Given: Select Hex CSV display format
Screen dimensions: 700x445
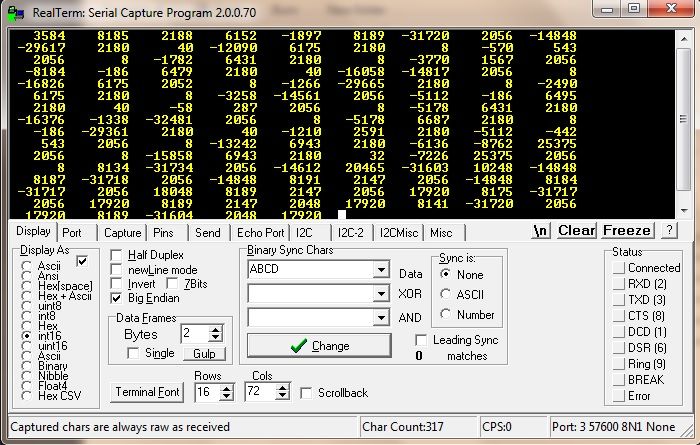Looking at the screenshot, I should 26,395.
